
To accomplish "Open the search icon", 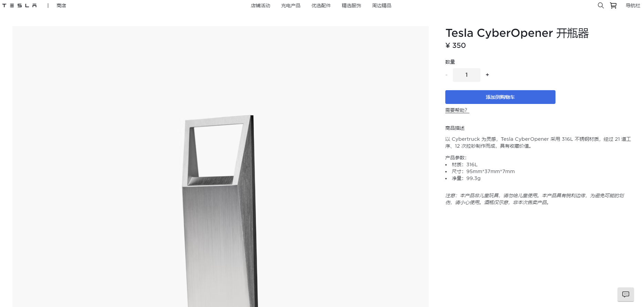I will [x=601, y=6].
